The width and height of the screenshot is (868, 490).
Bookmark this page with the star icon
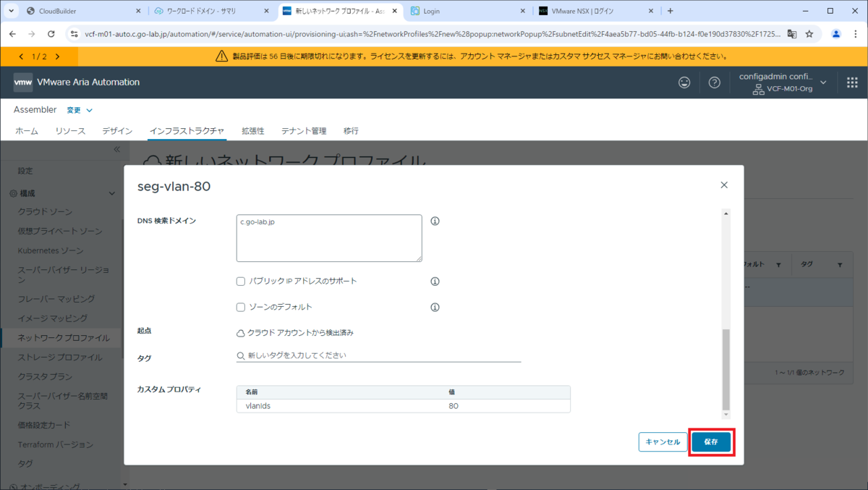coord(809,33)
